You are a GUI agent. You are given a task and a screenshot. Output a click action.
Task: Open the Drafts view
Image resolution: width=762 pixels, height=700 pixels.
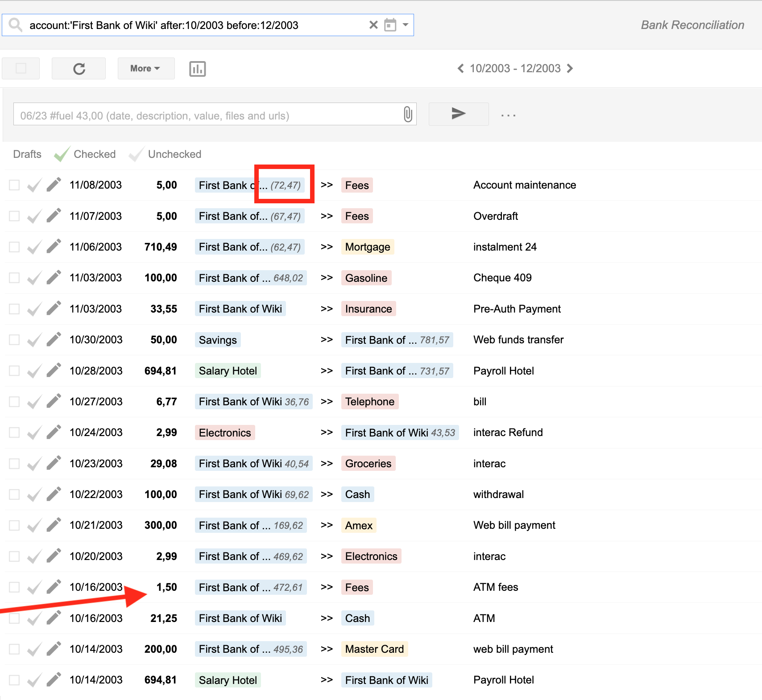[27, 154]
